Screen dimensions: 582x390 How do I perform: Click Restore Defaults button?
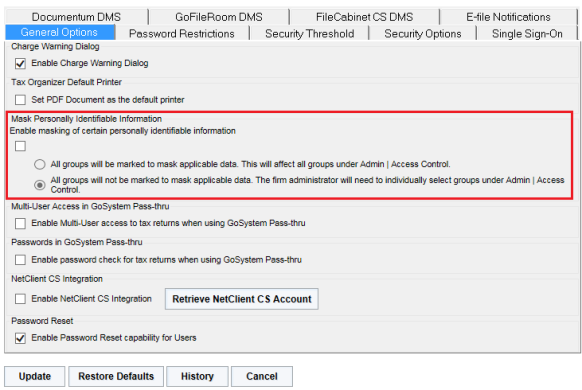pos(116,376)
